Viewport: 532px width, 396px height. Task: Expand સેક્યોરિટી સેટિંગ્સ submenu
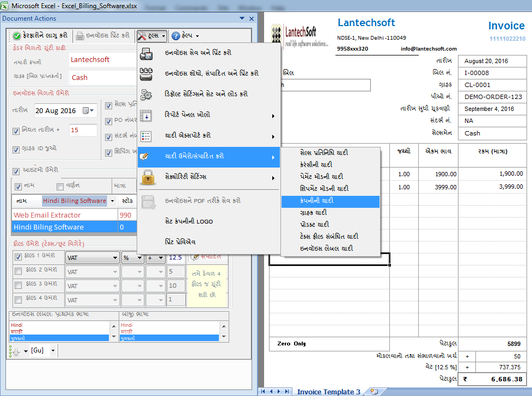click(209, 177)
